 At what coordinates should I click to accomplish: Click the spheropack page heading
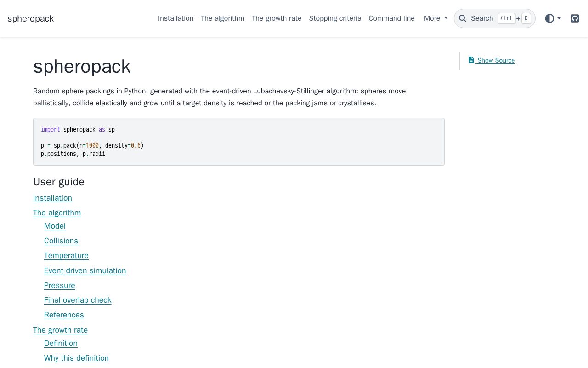(x=82, y=67)
